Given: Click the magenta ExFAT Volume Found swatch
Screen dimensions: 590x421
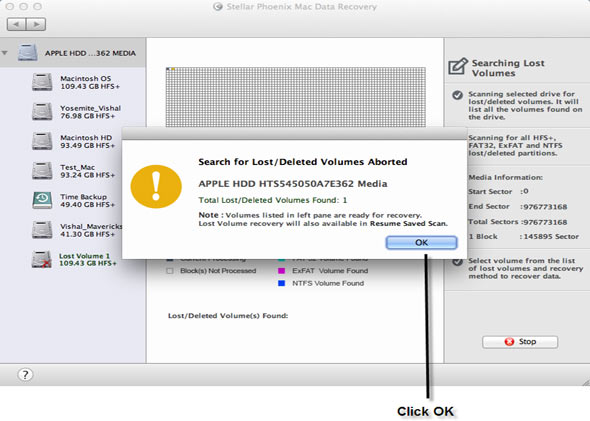Looking at the screenshot, I should (281, 271).
